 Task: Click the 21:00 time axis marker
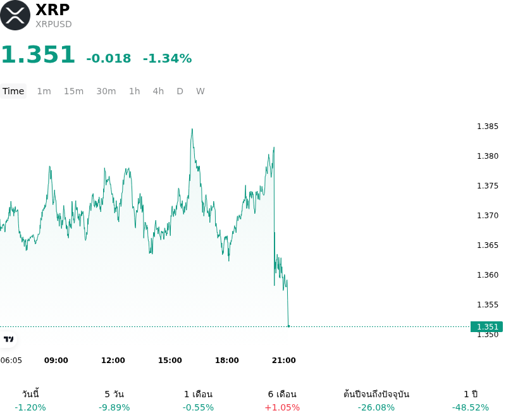click(x=284, y=361)
